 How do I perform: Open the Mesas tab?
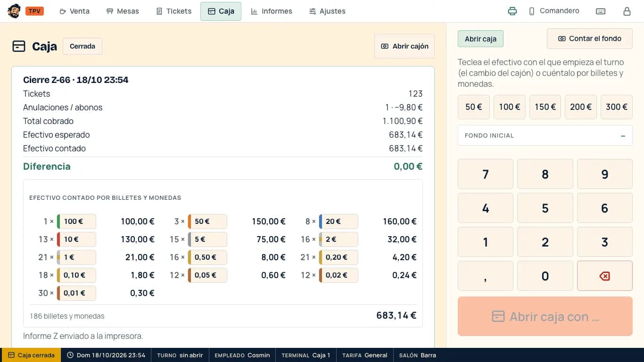click(123, 11)
